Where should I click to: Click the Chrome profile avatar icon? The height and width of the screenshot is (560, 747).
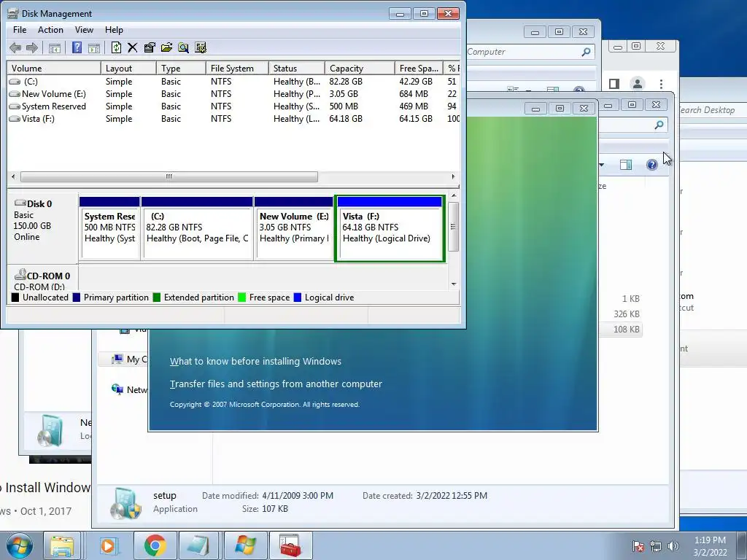click(x=637, y=84)
